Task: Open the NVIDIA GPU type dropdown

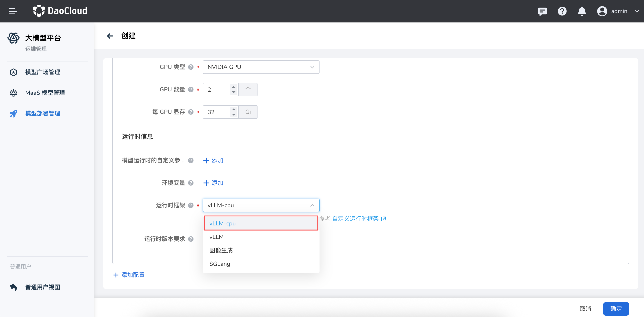Action: 261,67
